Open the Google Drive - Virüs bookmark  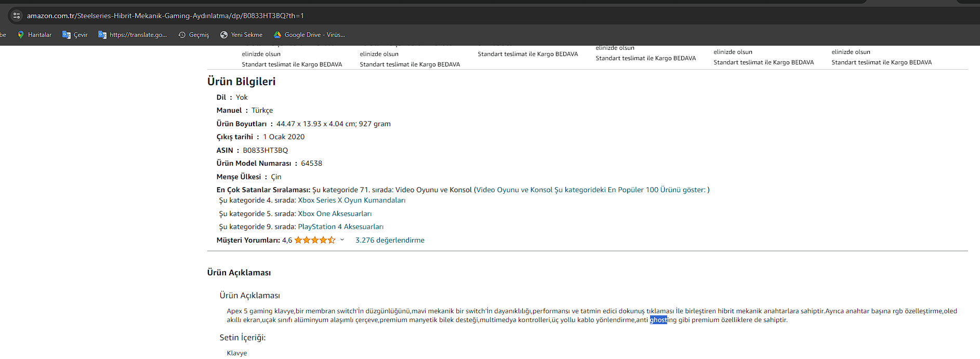pos(309,35)
